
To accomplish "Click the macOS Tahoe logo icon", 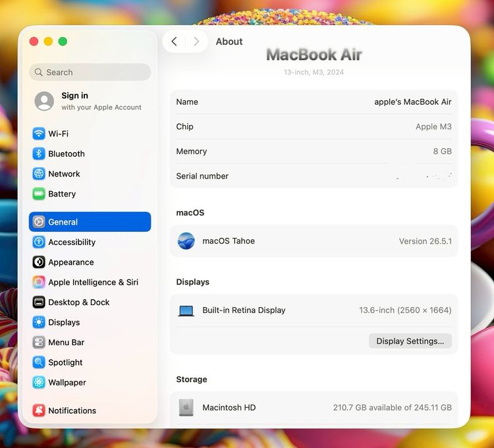I will click(x=186, y=241).
